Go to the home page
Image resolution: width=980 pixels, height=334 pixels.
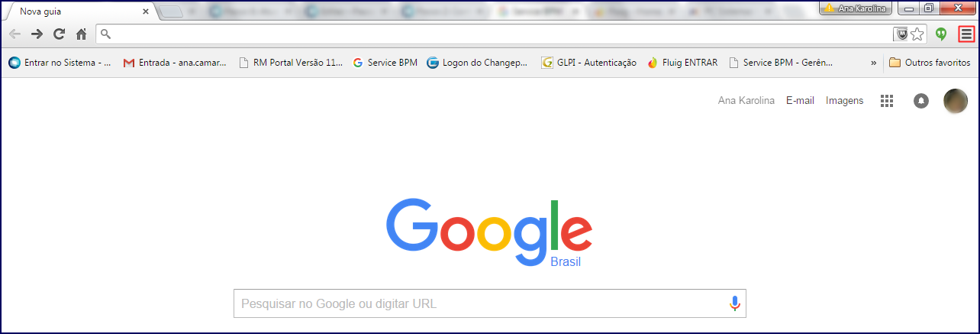81,34
